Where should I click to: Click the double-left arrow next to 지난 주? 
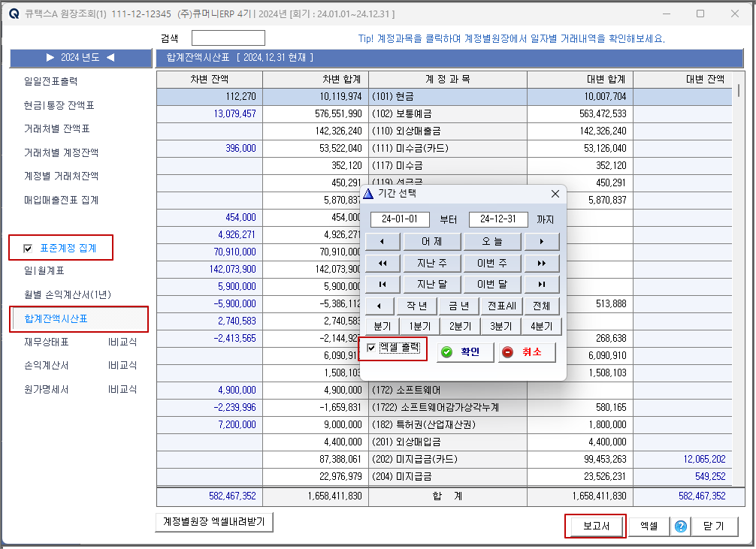pyautogui.click(x=379, y=262)
